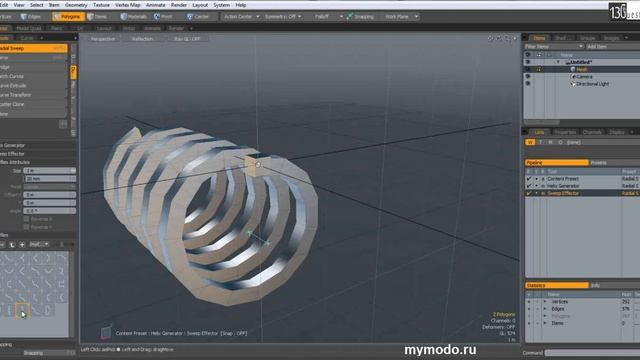Open the Help menu
The height and width of the screenshot is (360, 640).
(241, 5)
